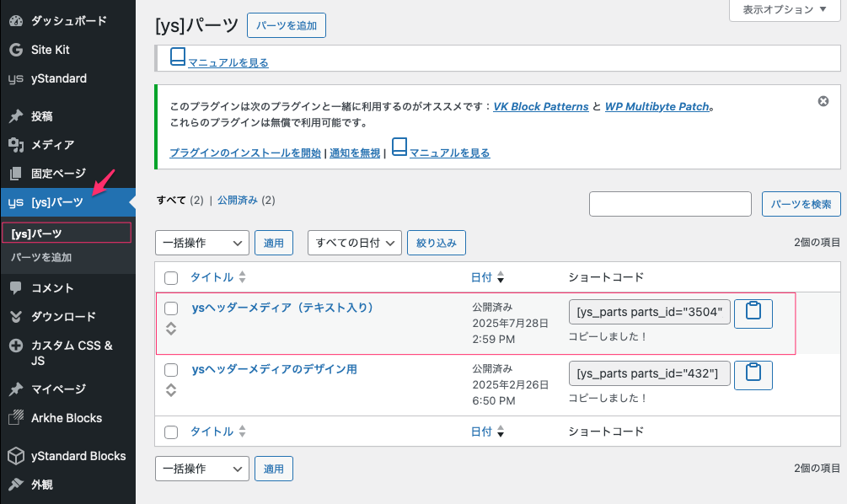Click the parts search input field
The image size is (847, 504).
tap(670, 204)
